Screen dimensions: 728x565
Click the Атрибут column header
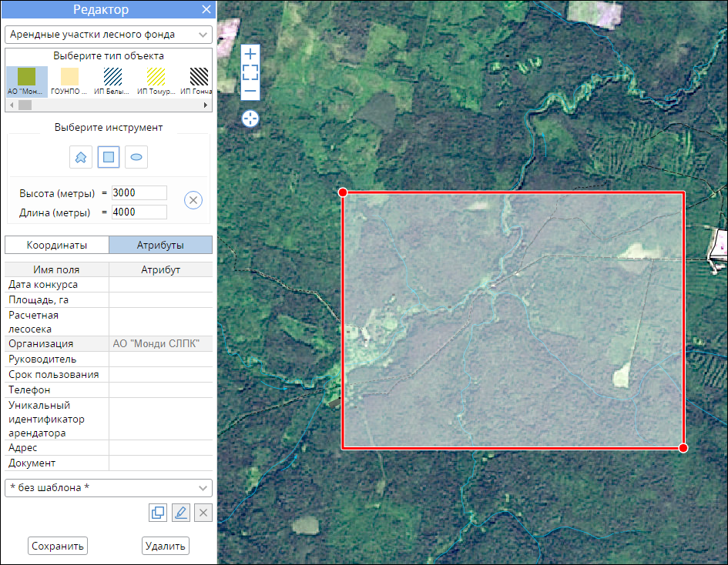(x=161, y=269)
